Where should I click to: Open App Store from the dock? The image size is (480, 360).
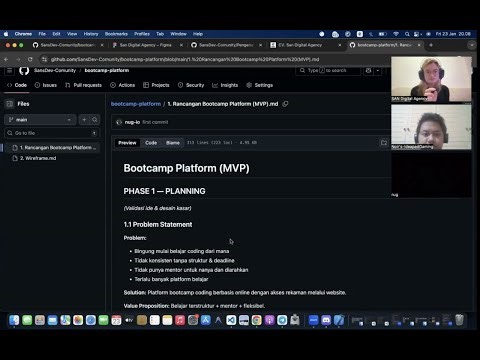206,320
